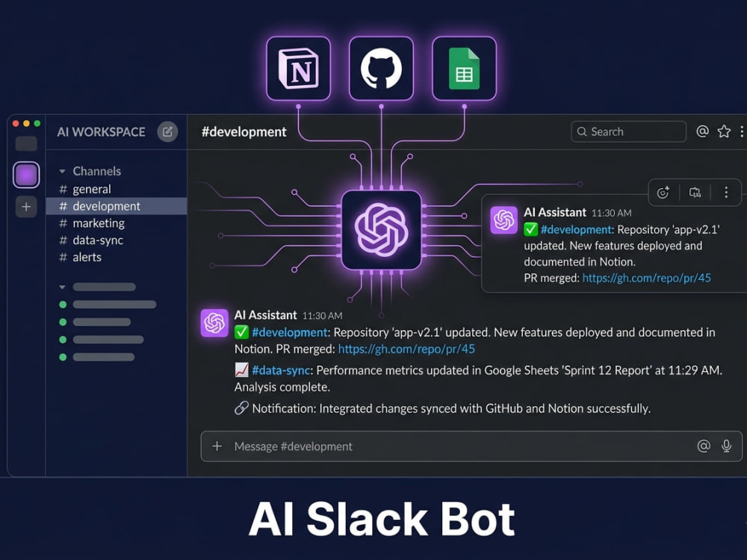747x560 pixels.
Task: Start voice recording with the microphone icon
Action: 727,446
